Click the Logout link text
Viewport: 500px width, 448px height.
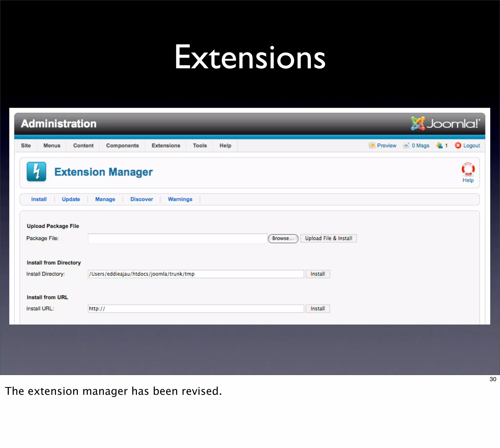471,145
